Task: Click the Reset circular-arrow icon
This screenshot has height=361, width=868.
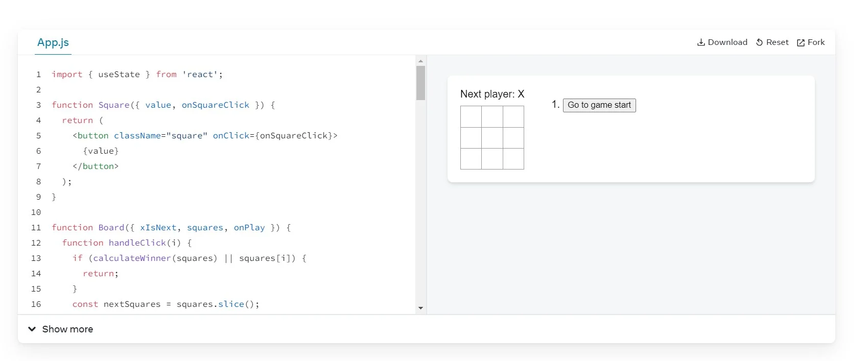Action: (760, 42)
